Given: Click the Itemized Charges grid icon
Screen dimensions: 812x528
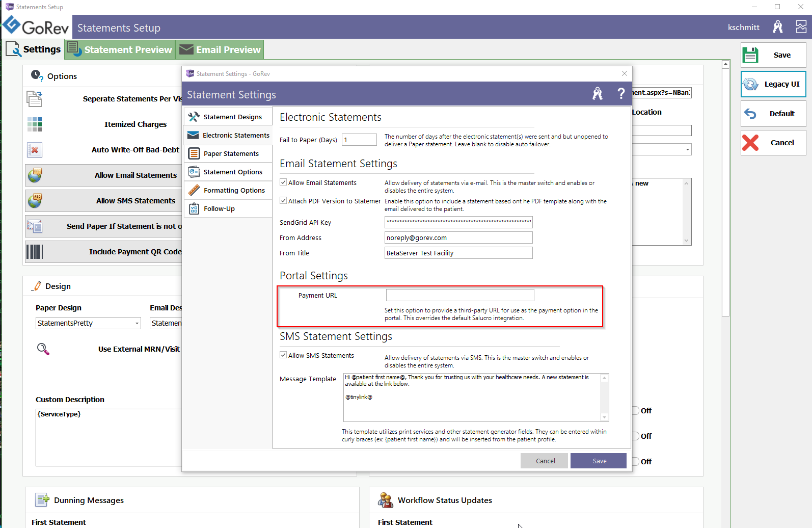Looking at the screenshot, I should (35, 124).
